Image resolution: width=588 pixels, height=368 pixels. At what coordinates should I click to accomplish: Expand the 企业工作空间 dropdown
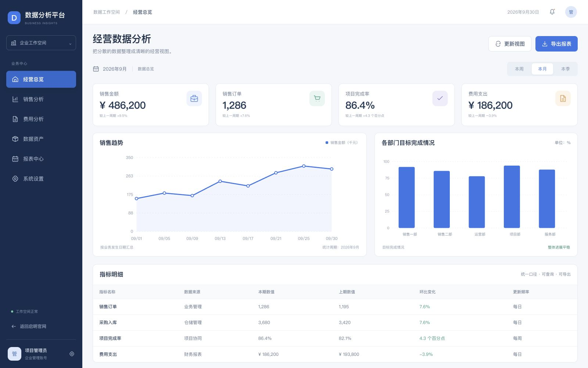click(x=41, y=43)
